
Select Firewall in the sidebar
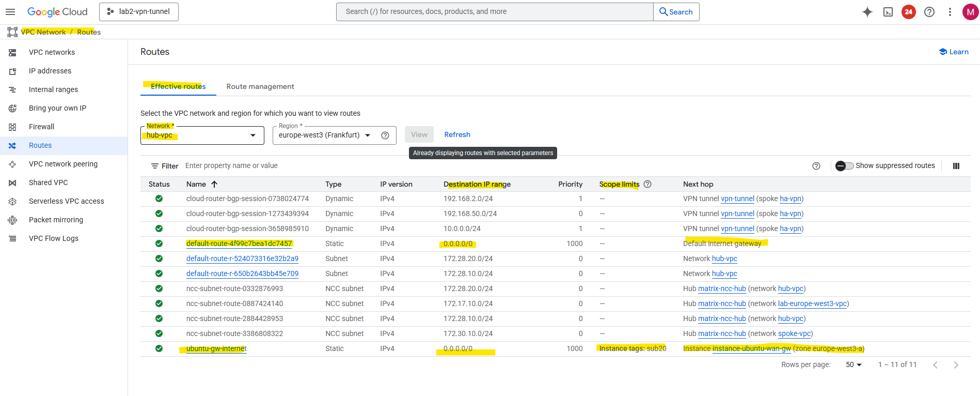coord(41,127)
